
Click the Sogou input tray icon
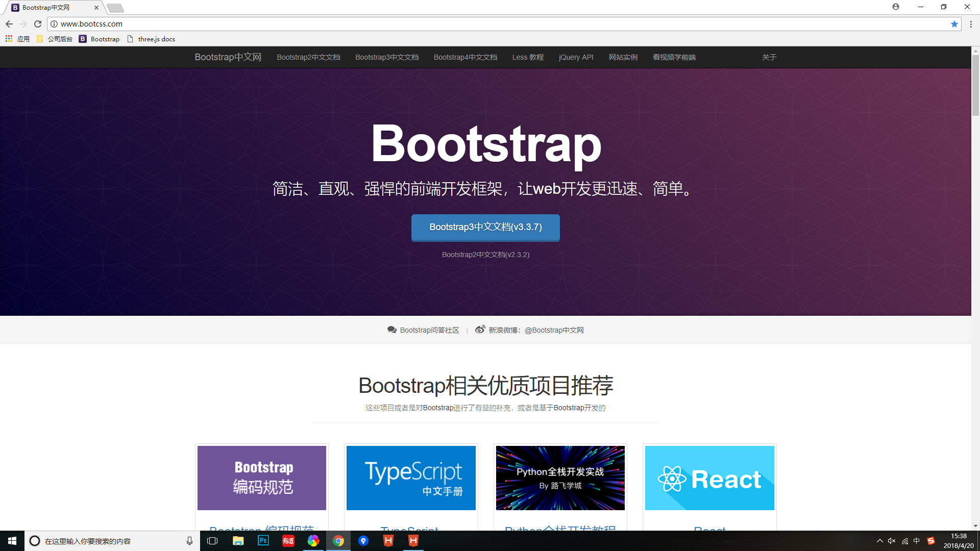931,541
